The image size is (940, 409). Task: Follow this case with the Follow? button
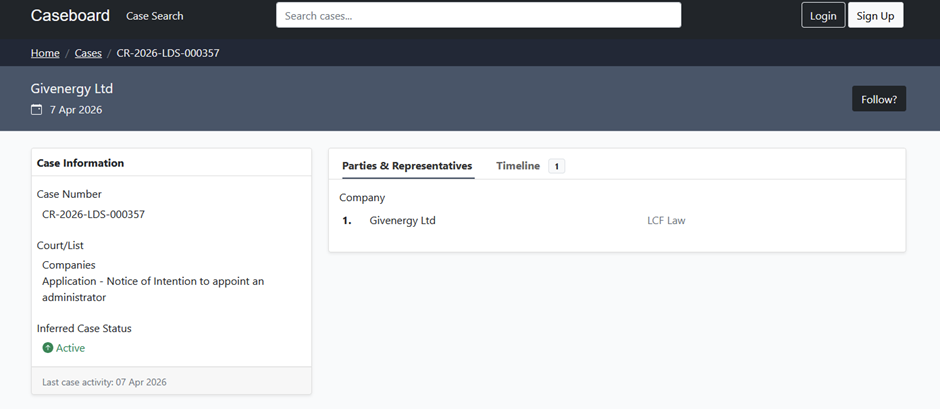[878, 99]
